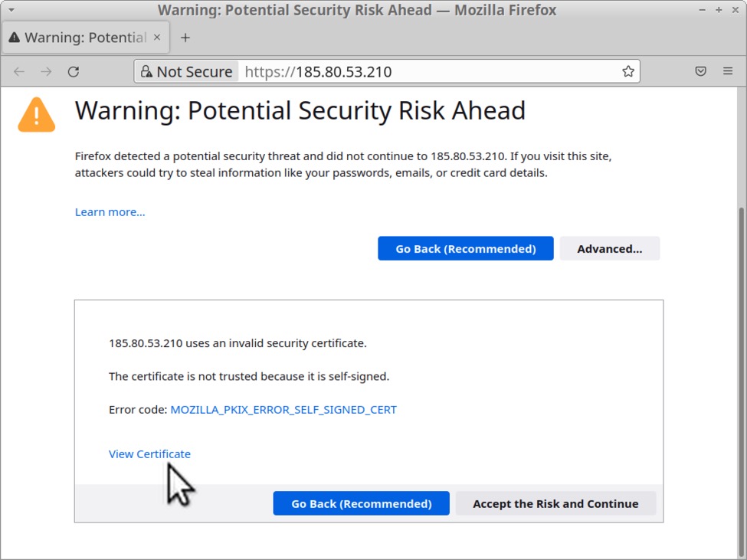Viewport: 747px width, 560px height.
Task: Open the Firefox hamburger menu
Action: tap(728, 71)
